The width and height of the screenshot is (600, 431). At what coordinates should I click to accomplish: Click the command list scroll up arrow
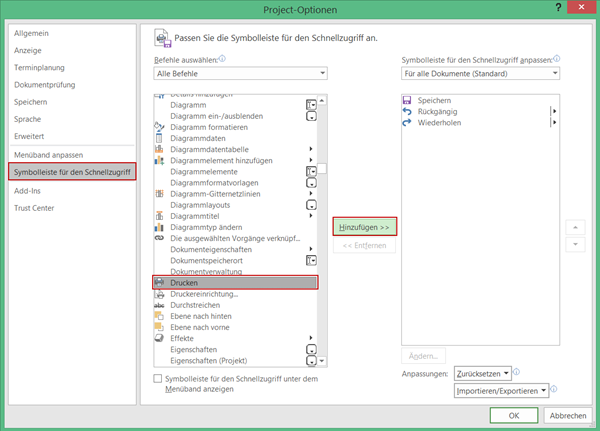click(322, 100)
